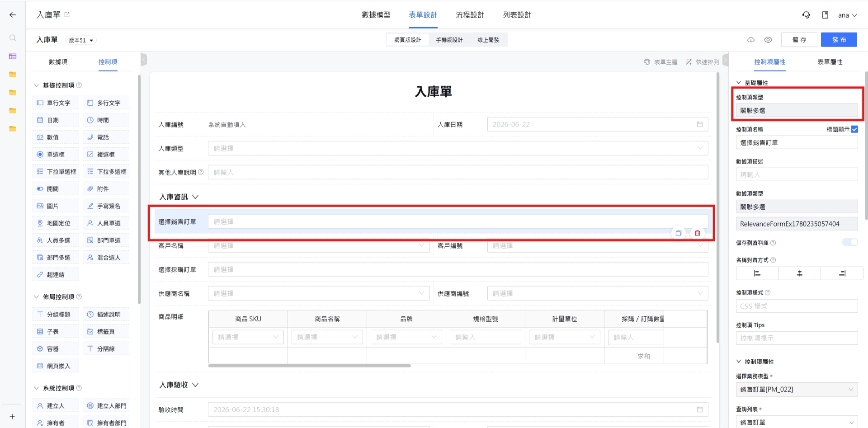Add a 附件 control
The image size is (868, 428).
(x=106, y=188)
